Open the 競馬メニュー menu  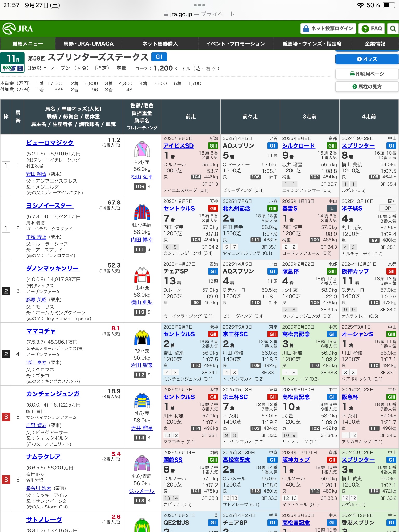click(x=28, y=44)
